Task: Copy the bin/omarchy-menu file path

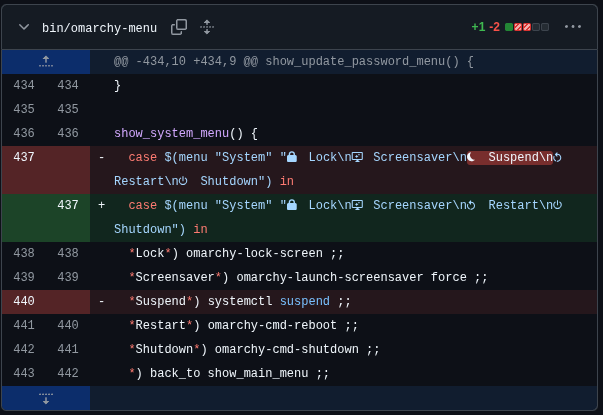Action: pos(179,27)
